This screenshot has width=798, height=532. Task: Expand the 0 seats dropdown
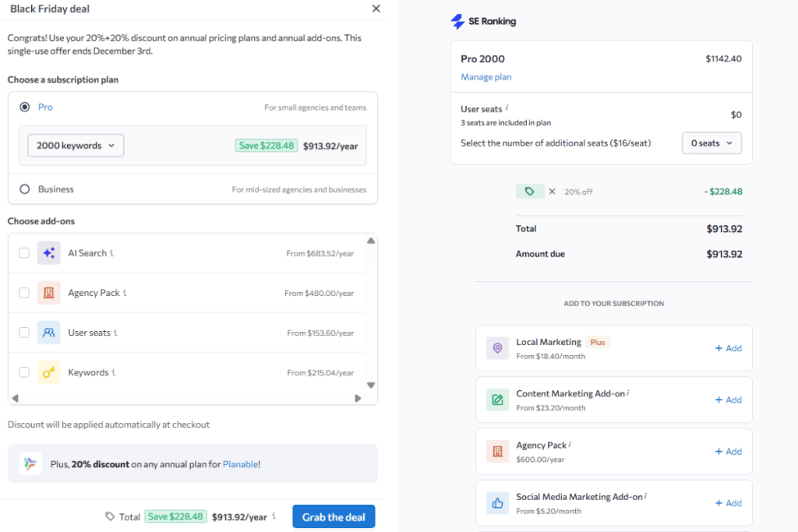(711, 143)
